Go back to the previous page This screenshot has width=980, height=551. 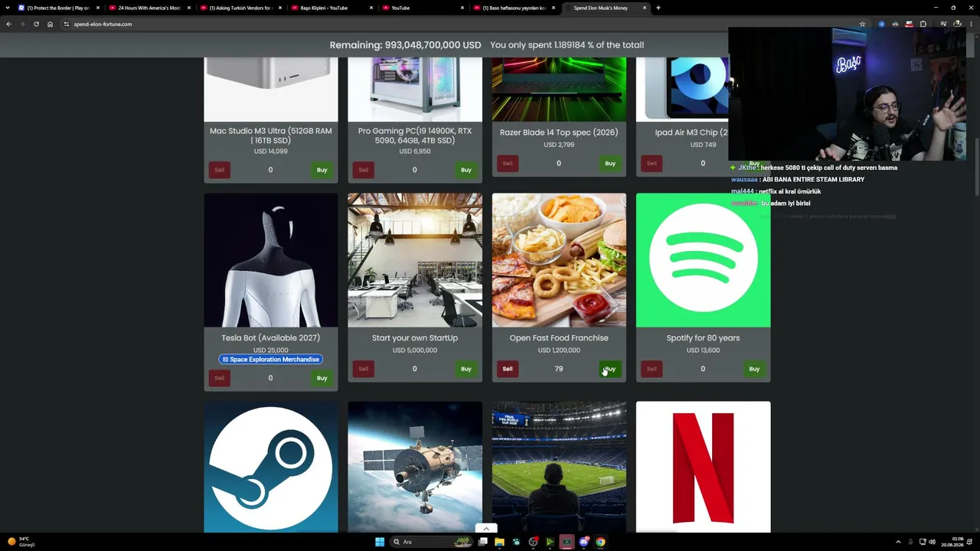point(8,24)
